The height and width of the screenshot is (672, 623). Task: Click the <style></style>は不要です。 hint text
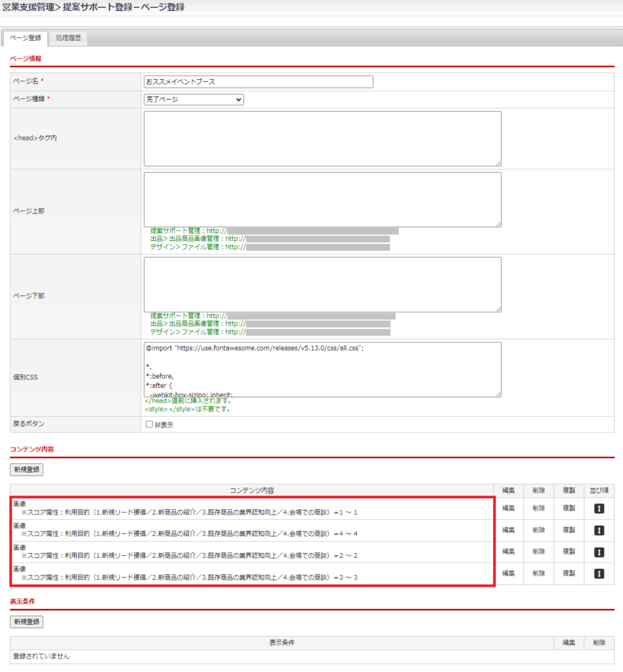(187, 409)
